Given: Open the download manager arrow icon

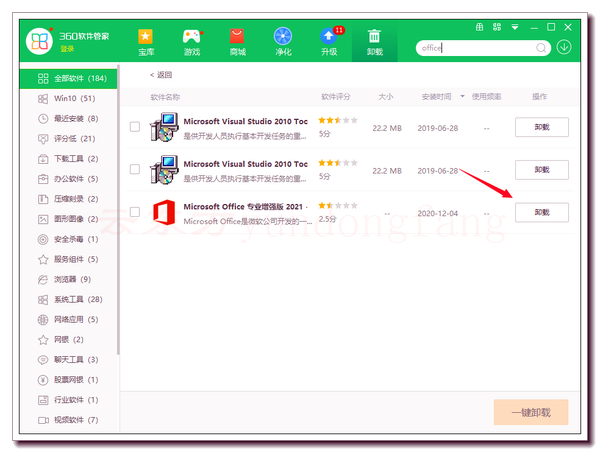Looking at the screenshot, I should coord(564,47).
